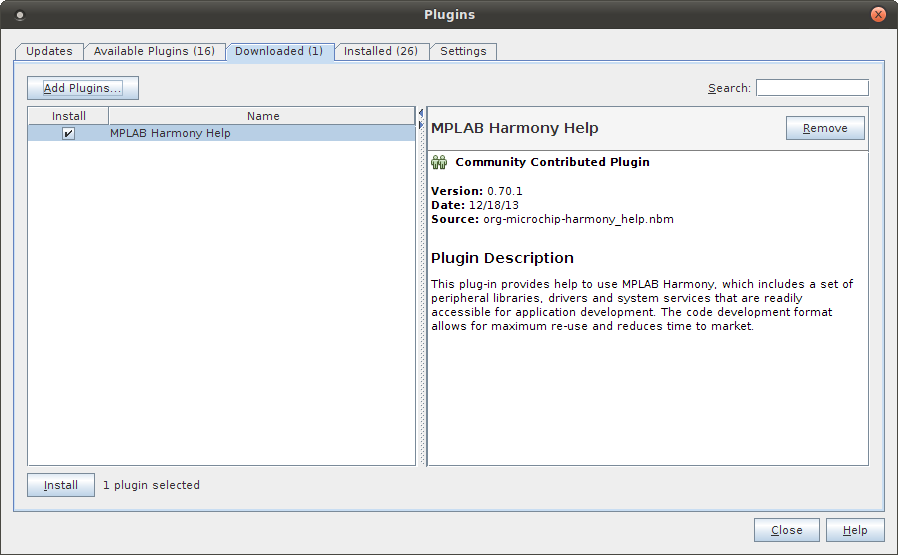Click the Name column header
The image size is (898, 555).
point(263,116)
